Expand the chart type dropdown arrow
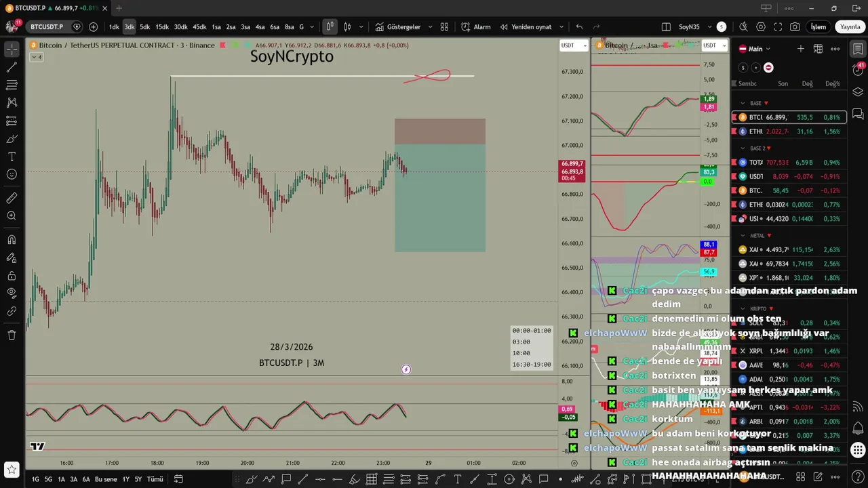868x488 pixels. click(361, 27)
